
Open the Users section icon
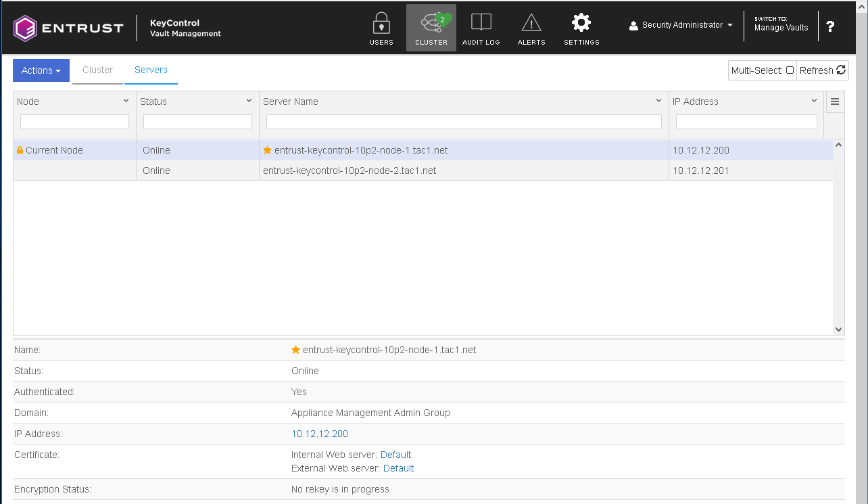pos(381,23)
